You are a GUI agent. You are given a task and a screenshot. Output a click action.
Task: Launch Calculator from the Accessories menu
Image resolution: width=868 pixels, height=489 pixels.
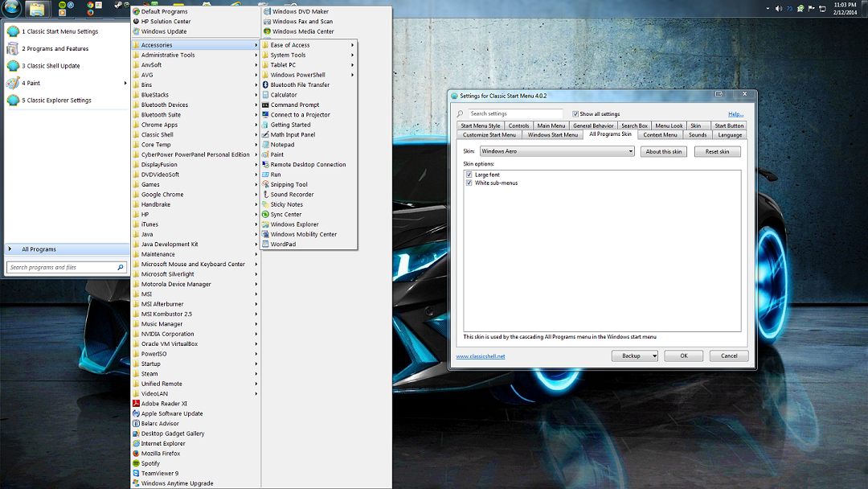284,95
